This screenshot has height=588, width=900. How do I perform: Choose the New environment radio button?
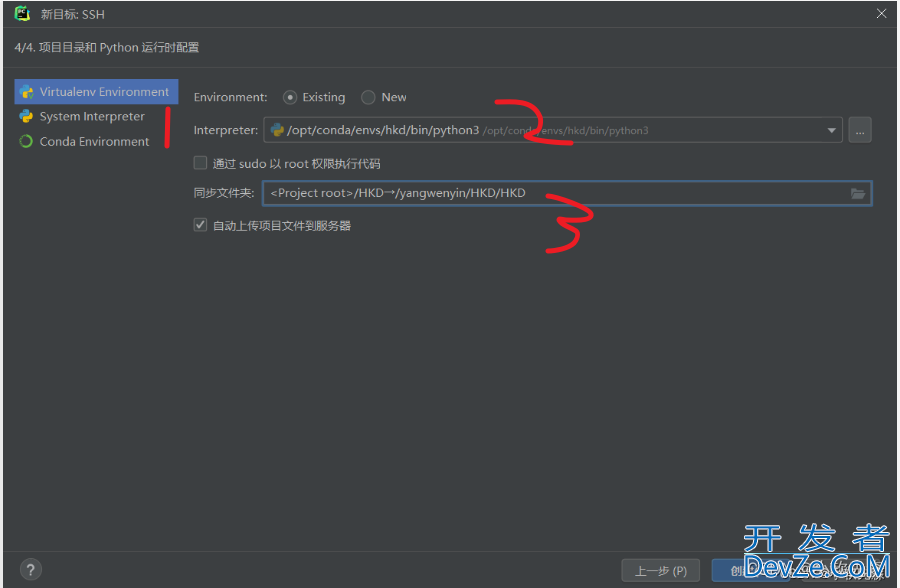[368, 97]
